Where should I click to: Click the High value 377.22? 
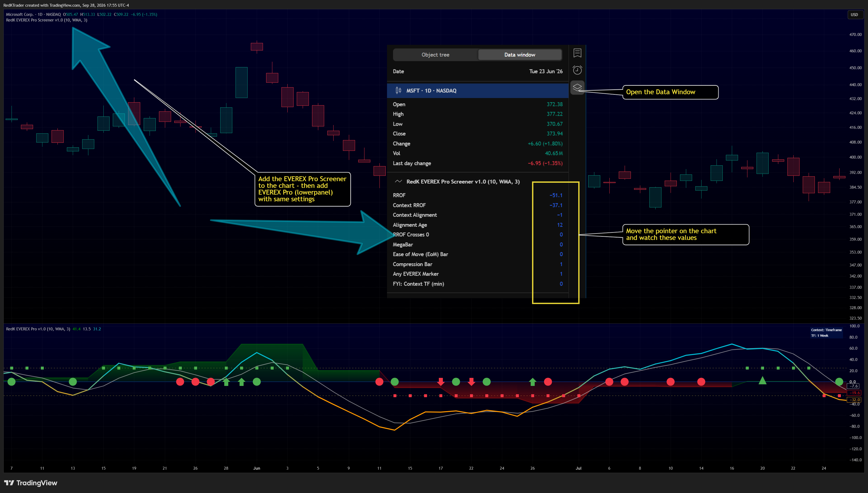555,114
